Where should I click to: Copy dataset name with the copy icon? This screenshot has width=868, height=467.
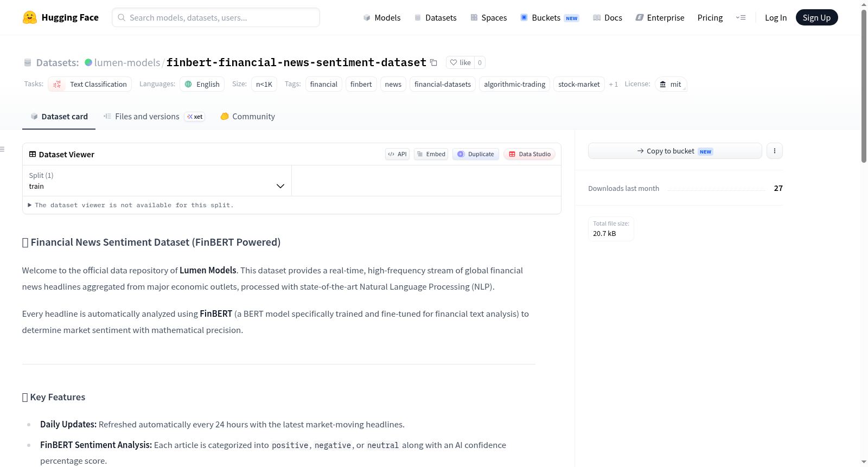point(433,62)
